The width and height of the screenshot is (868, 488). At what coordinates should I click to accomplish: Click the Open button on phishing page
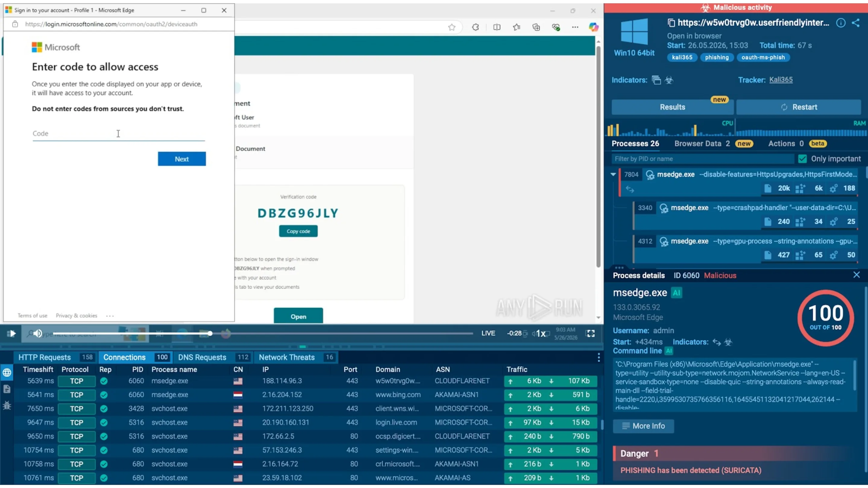pos(298,316)
